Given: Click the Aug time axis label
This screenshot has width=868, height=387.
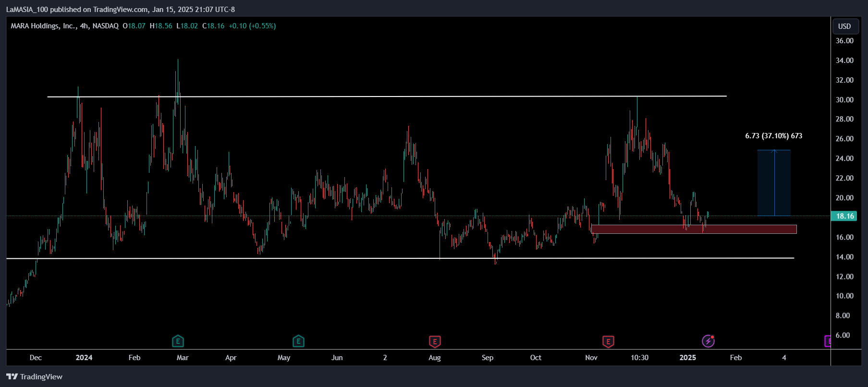Looking at the screenshot, I should [435, 358].
